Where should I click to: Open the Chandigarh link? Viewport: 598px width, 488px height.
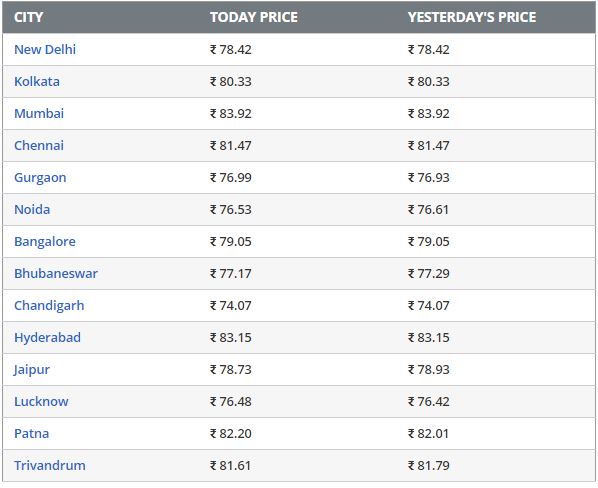point(49,306)
